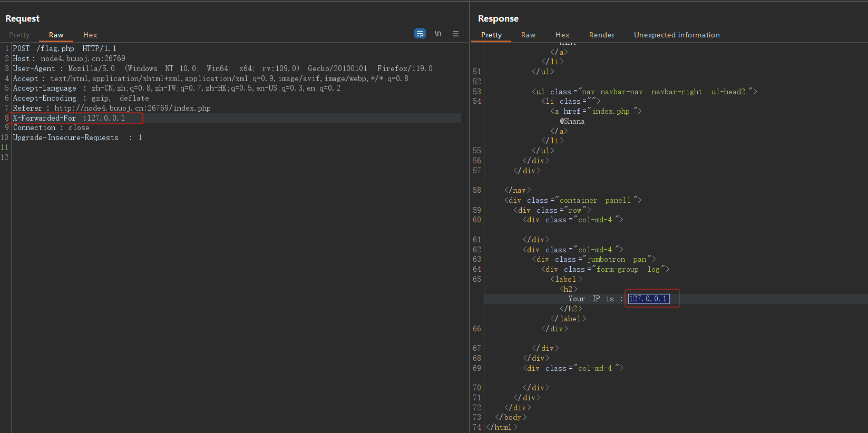Select the Response Pretty tab
Image resolution: width=868 pixels, height=433 pixels.
(x=491, y=35)
